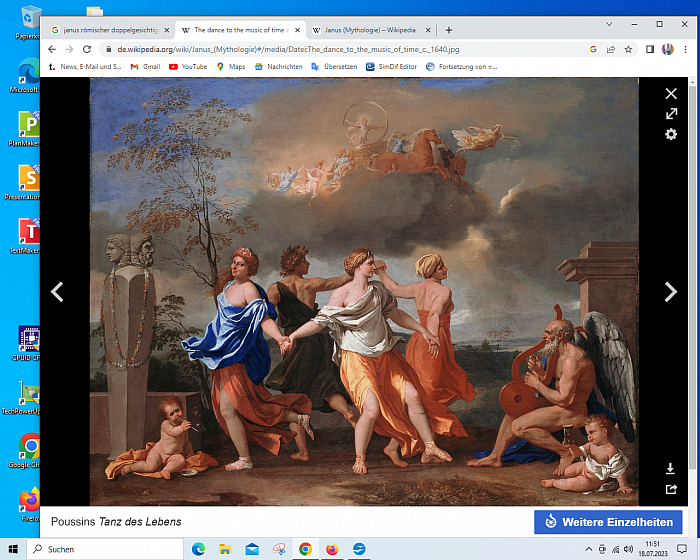
Task: Share this page from the address bar
Action: [x=611, y=49]
